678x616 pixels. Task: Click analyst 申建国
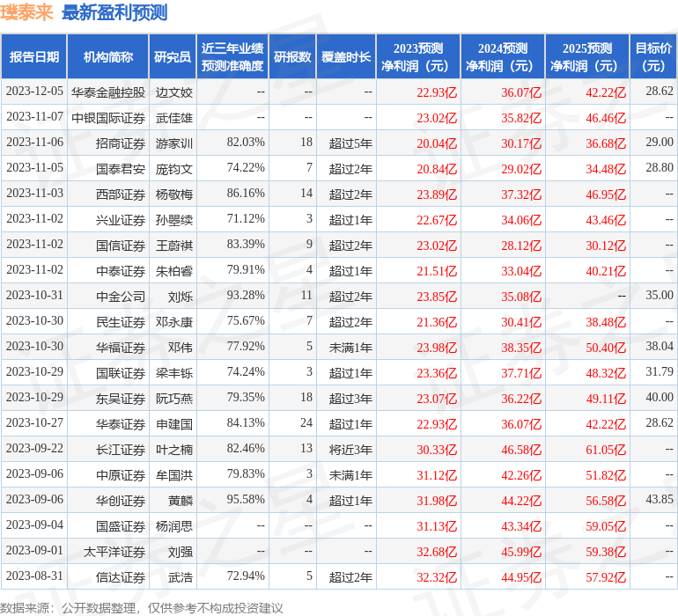[x=174, y=423]
